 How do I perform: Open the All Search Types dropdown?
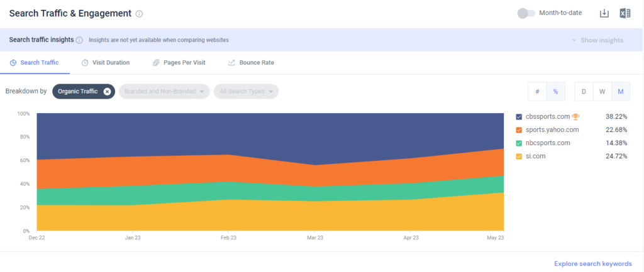coord(246,92)
